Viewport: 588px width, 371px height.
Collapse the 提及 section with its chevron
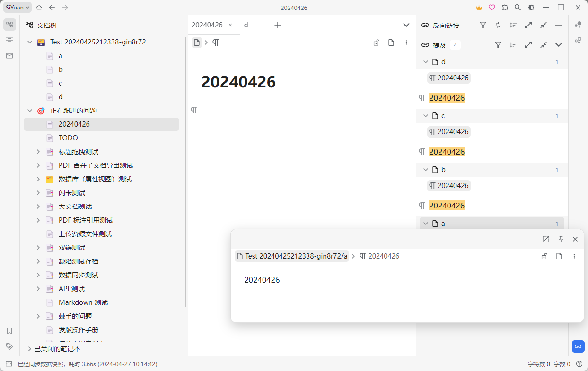point(559,45)
